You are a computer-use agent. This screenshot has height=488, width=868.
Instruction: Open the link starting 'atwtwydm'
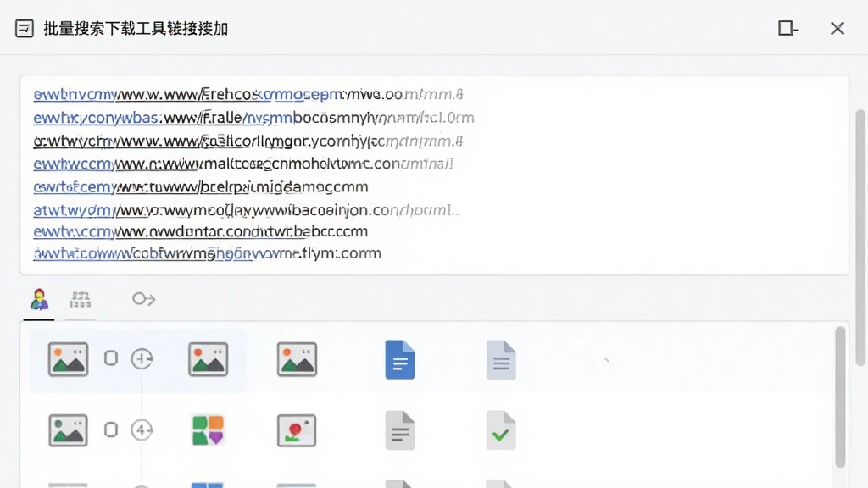tap(247, 210)
